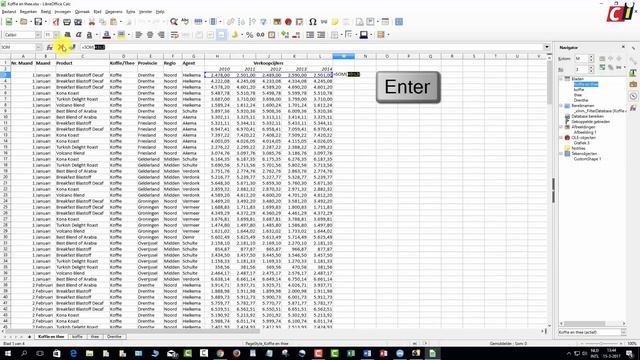Select Drenthe in Navigator sheet list
This screenshot has width=640, height=360.
581,100
